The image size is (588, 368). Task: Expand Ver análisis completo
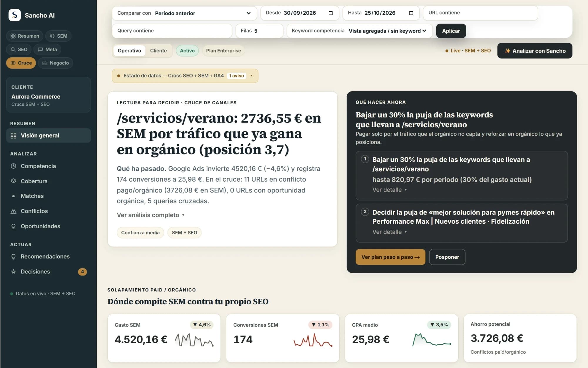pos(151,215)
